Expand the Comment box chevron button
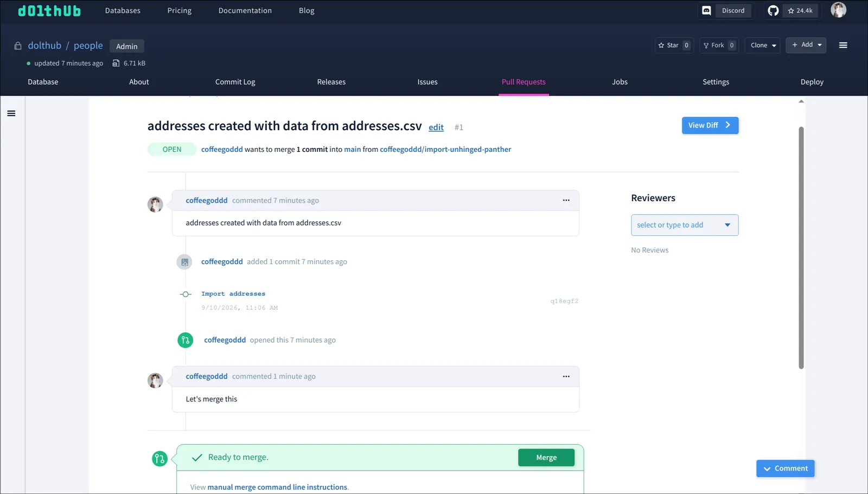This screenshot has width=868, height=494. pyautogui.click(x=785, y=469)
